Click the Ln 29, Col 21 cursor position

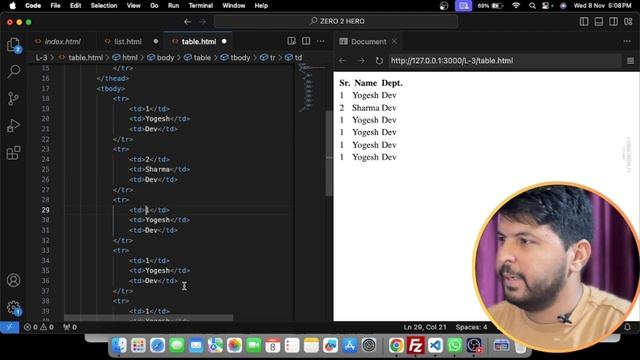coord(425,327)
